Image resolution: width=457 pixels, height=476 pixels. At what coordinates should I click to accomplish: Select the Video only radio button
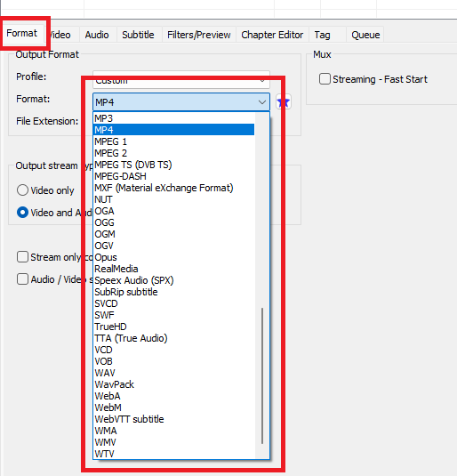pyautogui.click(x=22, y=190)
